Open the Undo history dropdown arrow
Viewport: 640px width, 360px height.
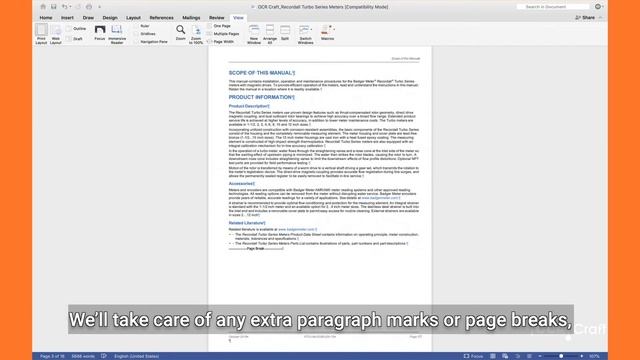70,7
